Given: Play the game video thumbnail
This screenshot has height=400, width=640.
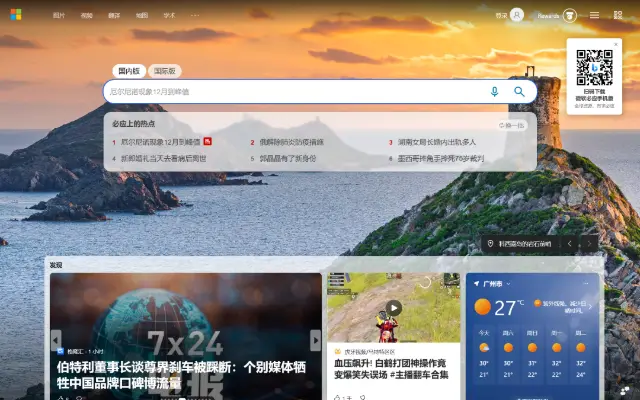Looking at the screenshot, I should (x=393, y=308).
